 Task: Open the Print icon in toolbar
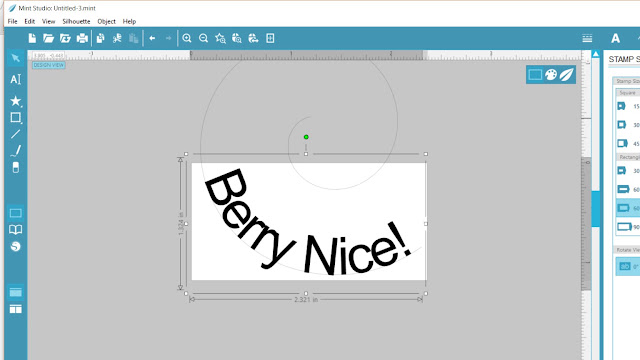82,38
